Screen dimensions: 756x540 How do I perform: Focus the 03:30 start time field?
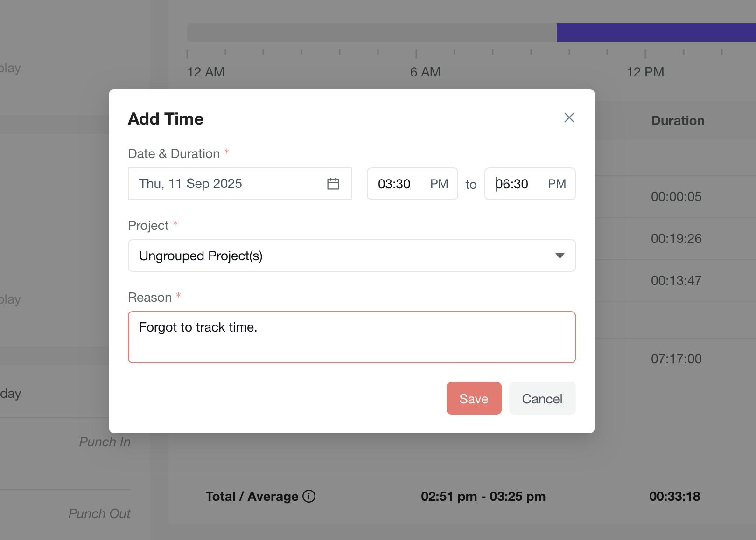394,184
